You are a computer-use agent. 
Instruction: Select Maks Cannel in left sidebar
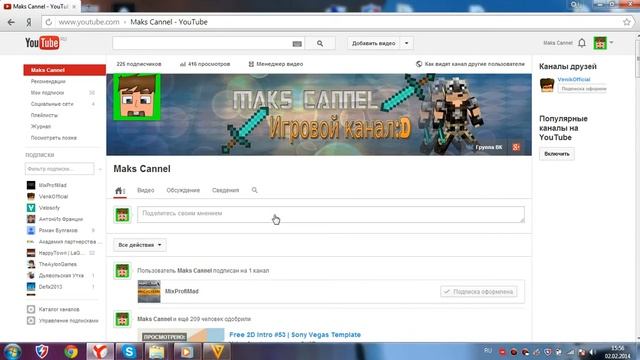pyautogui.click(x=64, y=70)
